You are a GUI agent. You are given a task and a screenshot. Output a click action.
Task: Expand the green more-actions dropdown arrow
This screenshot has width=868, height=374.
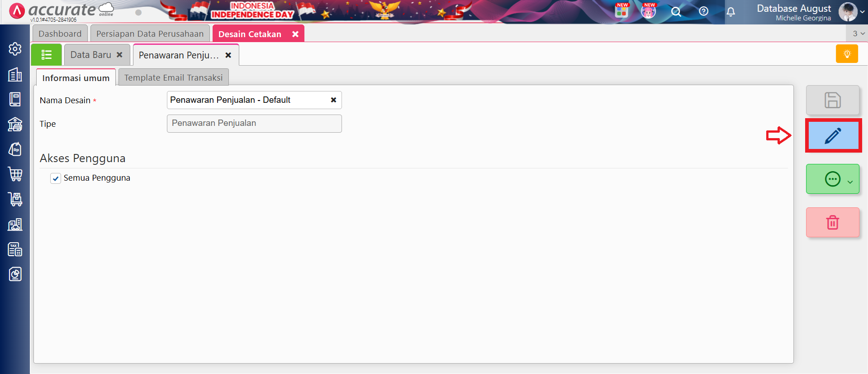tap(850, 182)
